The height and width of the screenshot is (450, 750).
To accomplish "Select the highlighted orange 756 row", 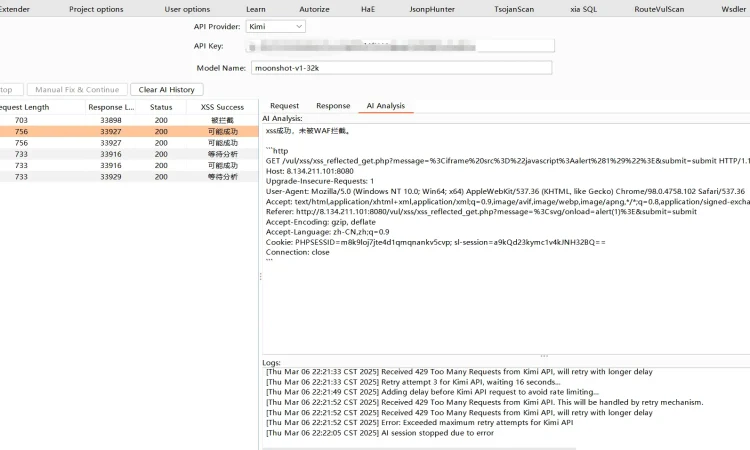I will click(x=129, y=132).
